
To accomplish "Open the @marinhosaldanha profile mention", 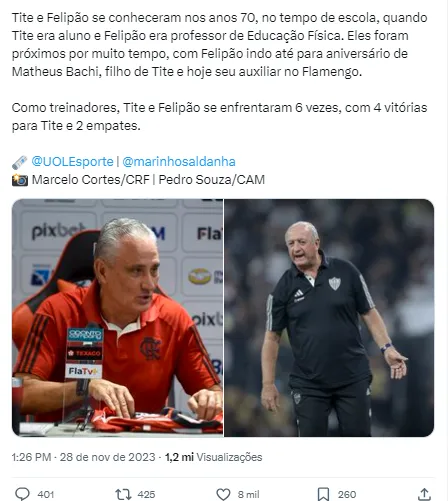I will pyautogui.click(x=179, y=162).
